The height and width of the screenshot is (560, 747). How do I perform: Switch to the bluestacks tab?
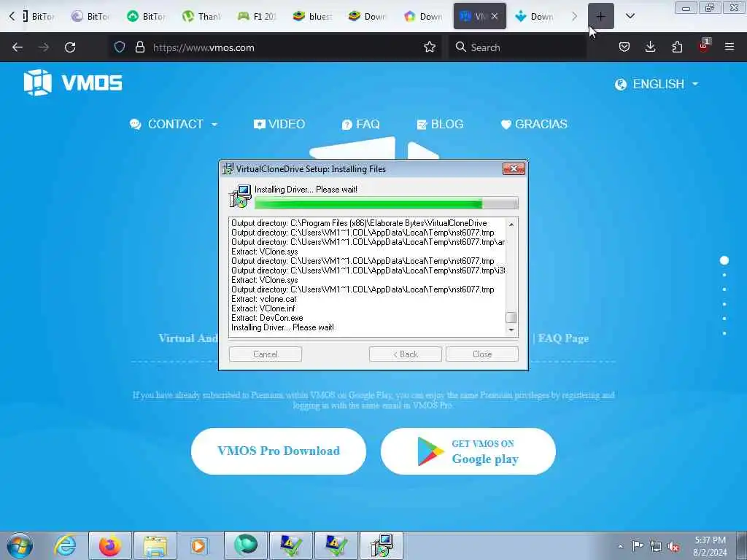click(x=312, y=16)
